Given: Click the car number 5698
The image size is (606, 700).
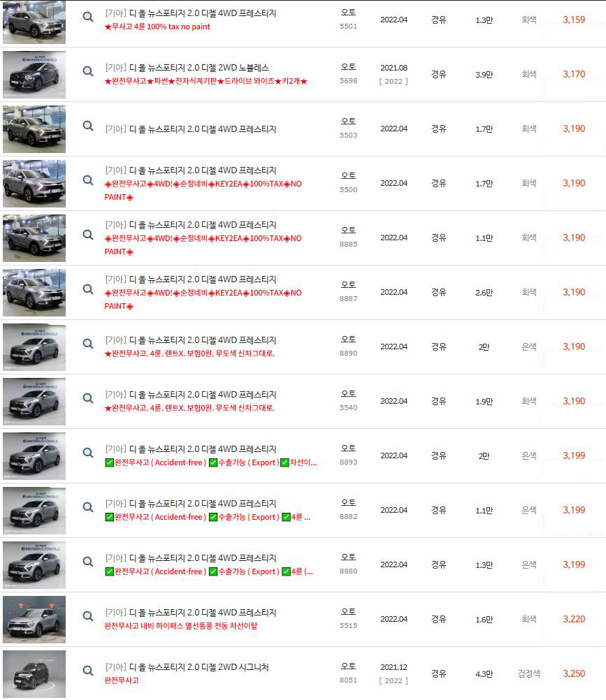Looking at the screenshot, I should click(348, 81).
